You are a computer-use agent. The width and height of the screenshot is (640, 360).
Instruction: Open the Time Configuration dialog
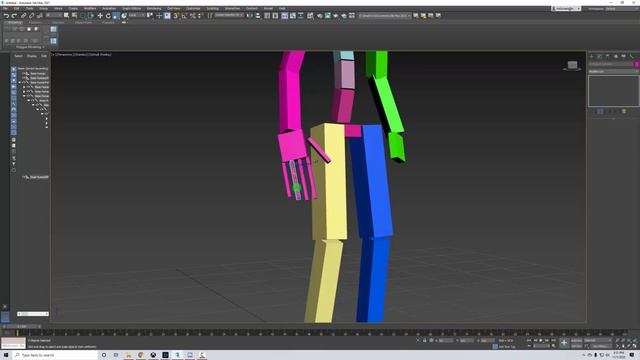point(553,346)
